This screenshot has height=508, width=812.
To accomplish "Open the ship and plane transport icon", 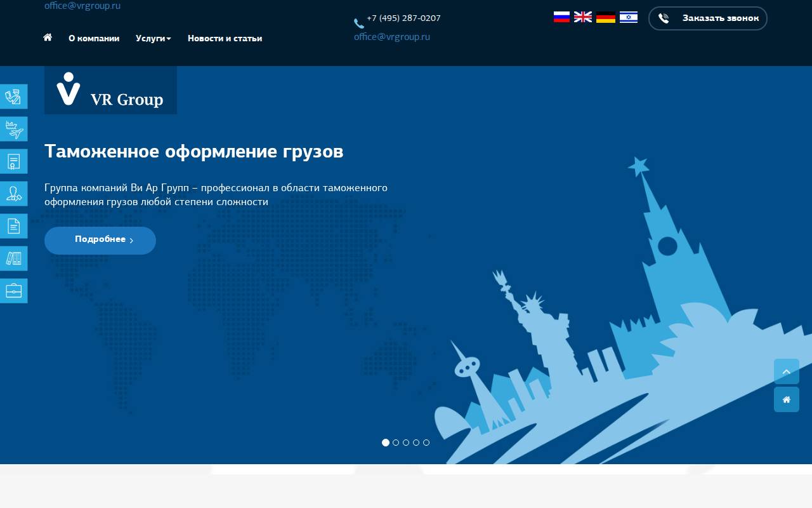I will point(13,129).
